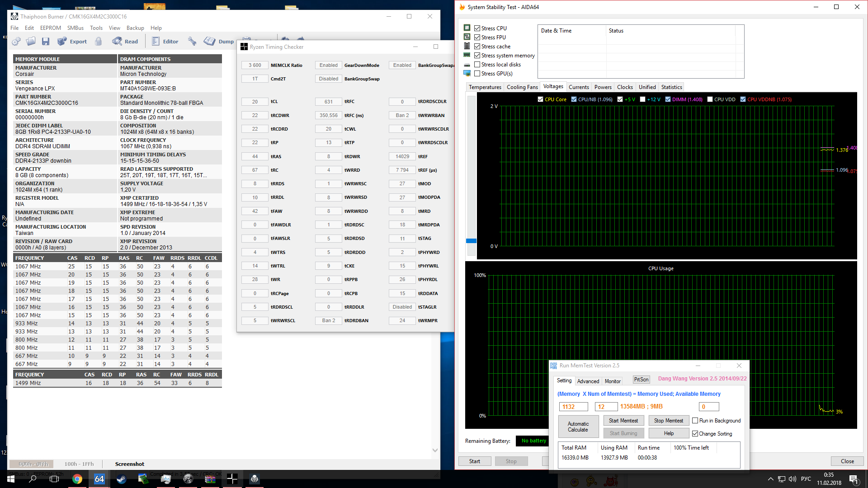Click the settings gears toolbar icon
868x488 pixels.
tap(16, 42)
